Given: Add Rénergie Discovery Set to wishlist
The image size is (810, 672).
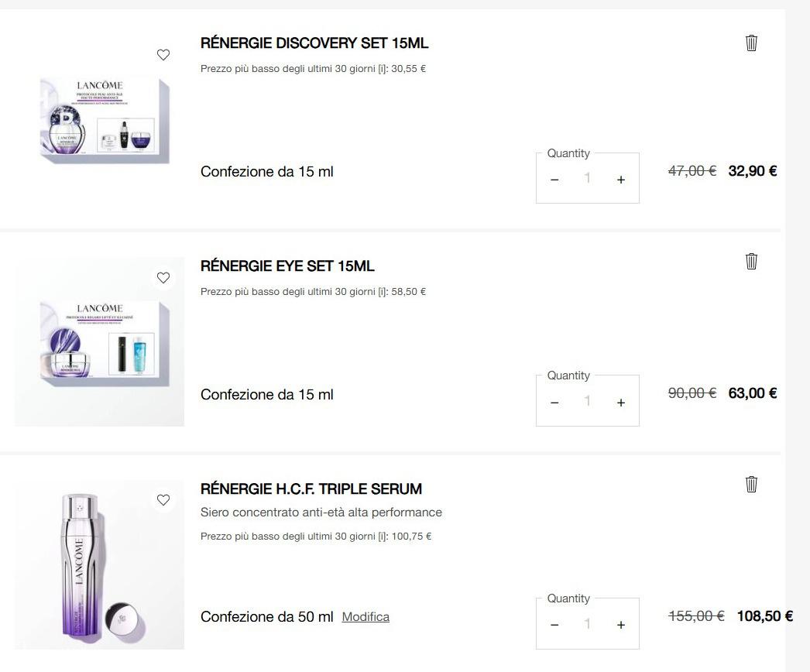Looking at the screenshot, I should pos(163,55).
